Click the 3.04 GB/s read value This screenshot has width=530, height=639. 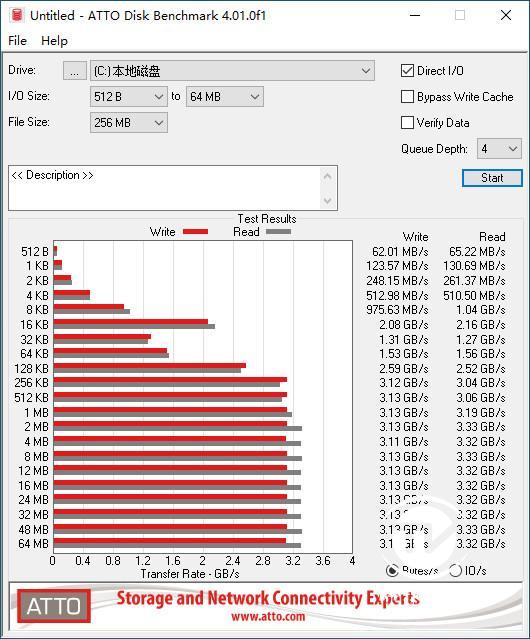(481, 383)
